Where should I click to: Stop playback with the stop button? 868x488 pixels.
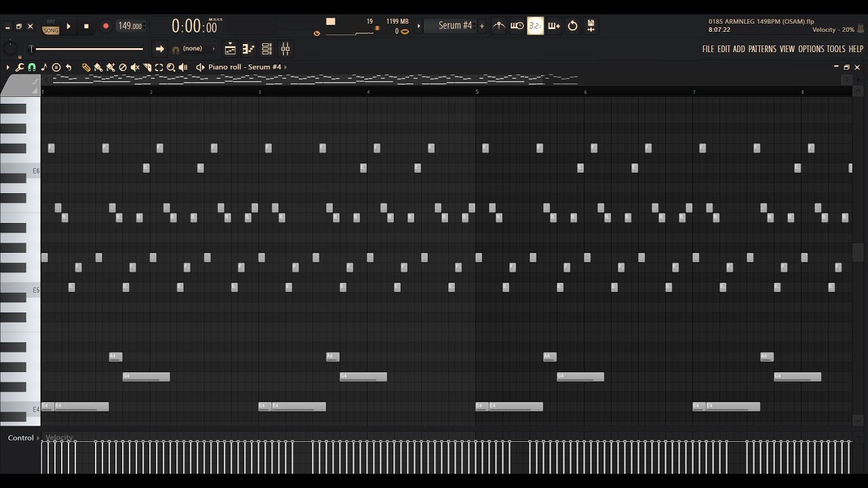(x=86, y=26)
